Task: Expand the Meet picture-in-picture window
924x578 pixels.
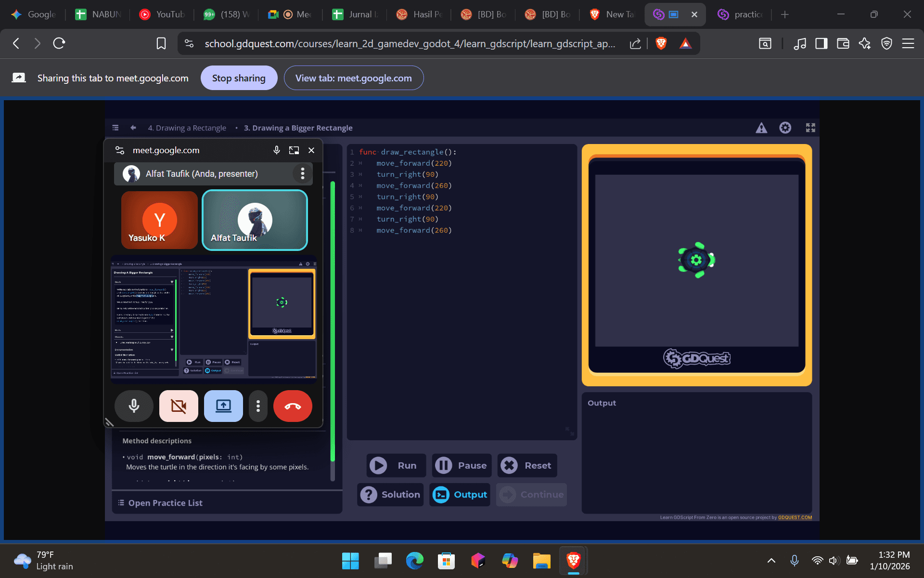Action: (x=294, y=150)
